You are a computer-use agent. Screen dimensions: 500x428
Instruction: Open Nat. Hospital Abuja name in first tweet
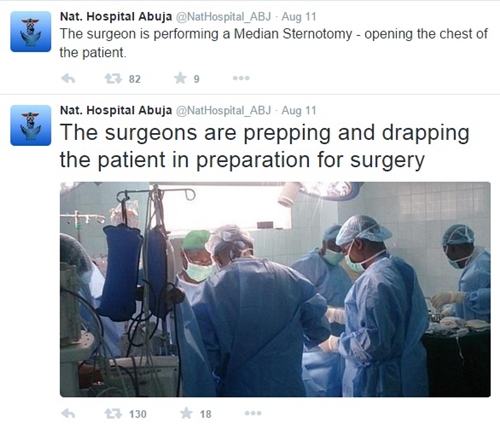click(116, 16)
